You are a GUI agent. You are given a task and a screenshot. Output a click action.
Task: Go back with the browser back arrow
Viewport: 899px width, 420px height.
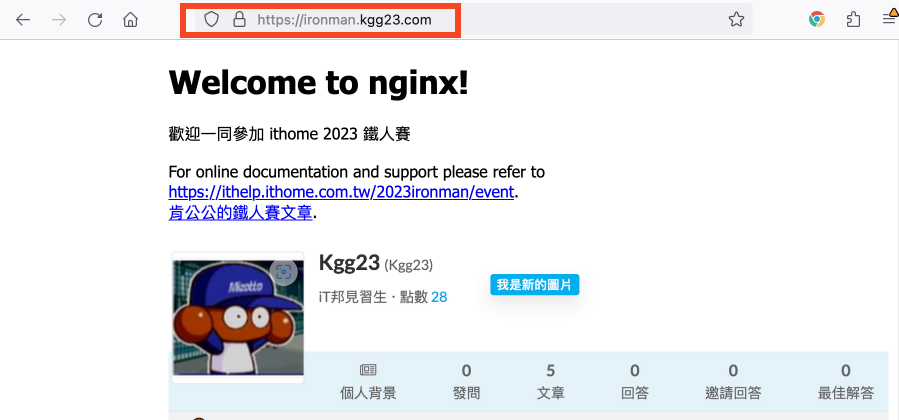(23, 20)
